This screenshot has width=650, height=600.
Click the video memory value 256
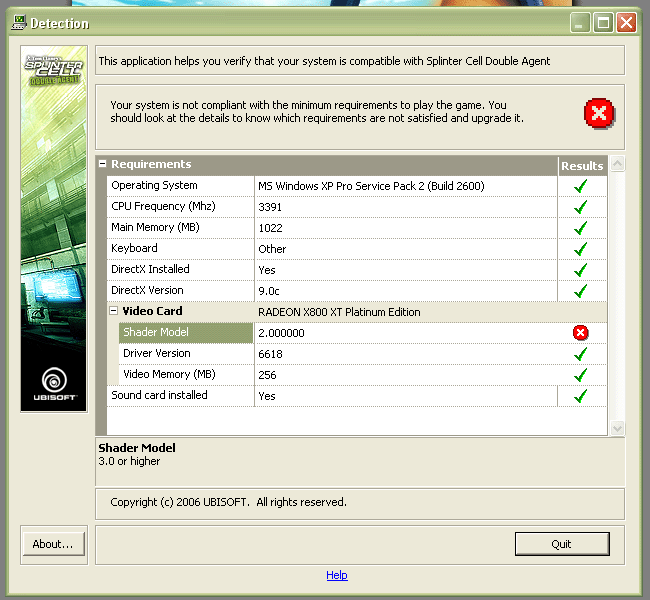pyautogui.click(x=267, y=375)
